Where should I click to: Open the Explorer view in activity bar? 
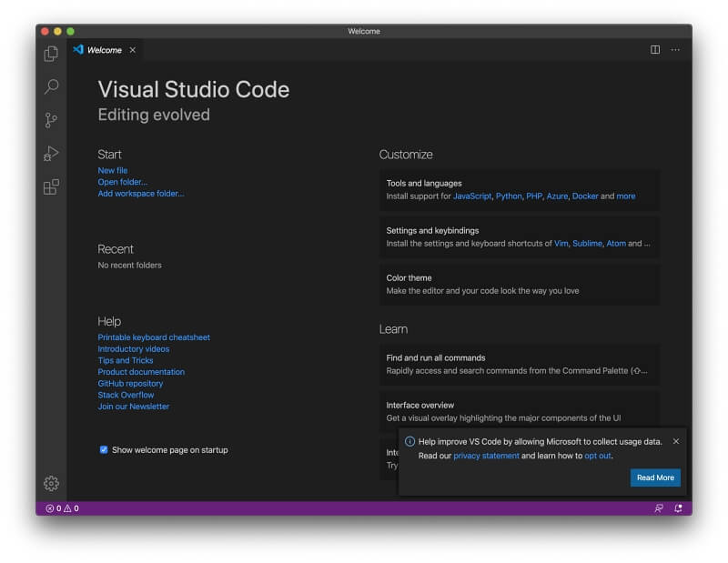click(51, 54)
